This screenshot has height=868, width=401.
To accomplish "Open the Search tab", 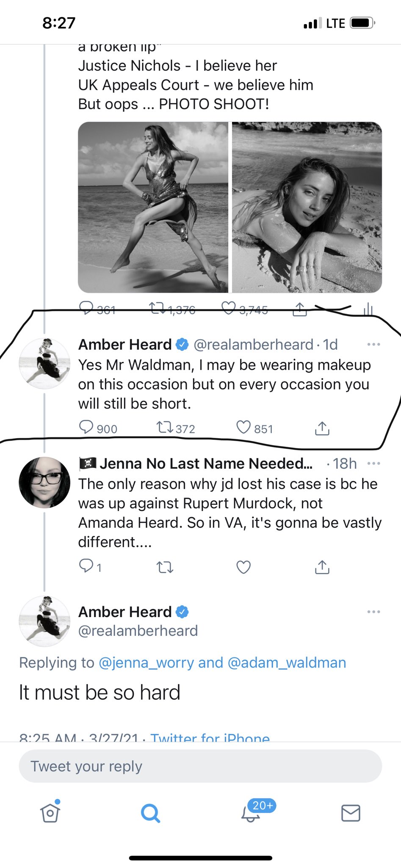I will click(x=150, y=813).
